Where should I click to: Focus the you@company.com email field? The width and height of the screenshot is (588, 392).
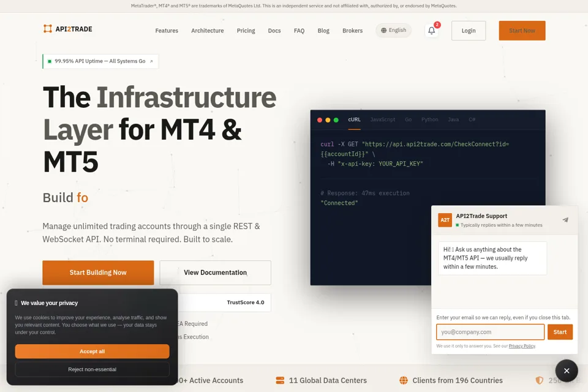tap(490, 332)
